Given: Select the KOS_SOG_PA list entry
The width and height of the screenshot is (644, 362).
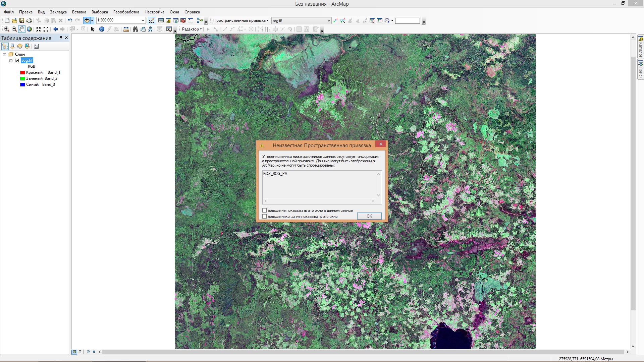Looking at the screenshot, I should click(x=275, y=174).
